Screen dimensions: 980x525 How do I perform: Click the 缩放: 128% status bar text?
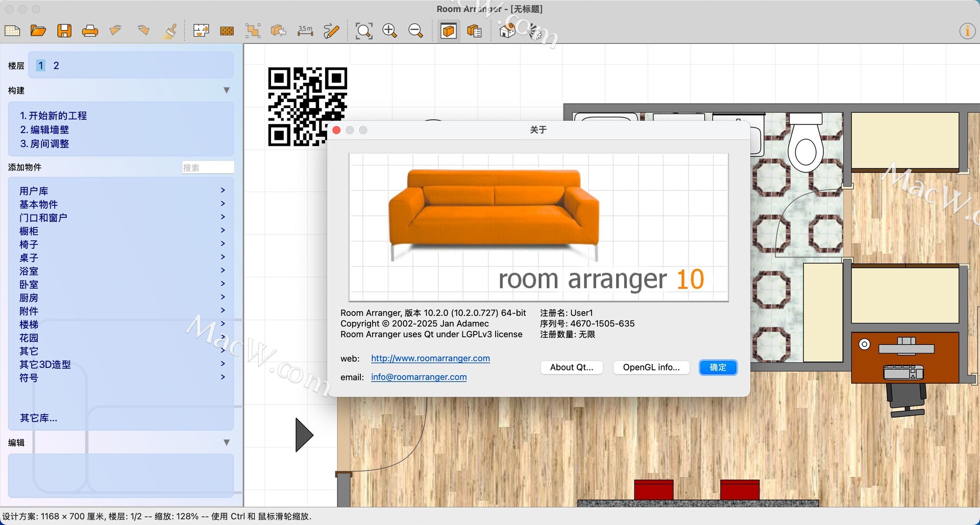177,516
